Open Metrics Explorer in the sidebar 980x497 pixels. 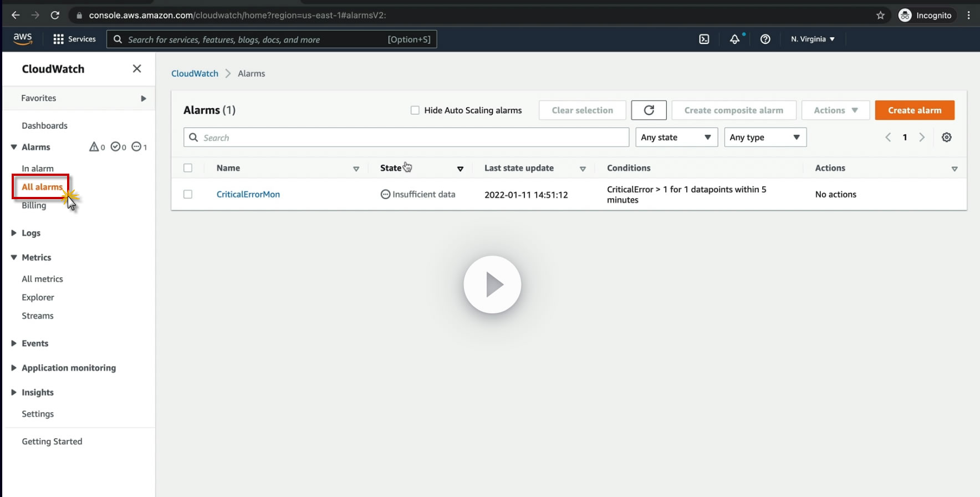tap(38, 297)
